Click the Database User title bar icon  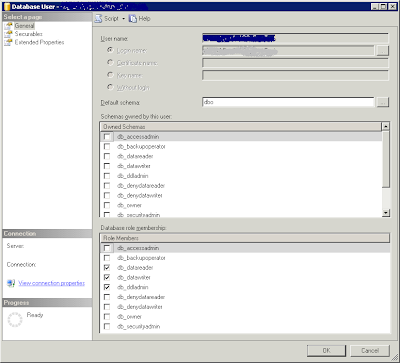[7, 6]
